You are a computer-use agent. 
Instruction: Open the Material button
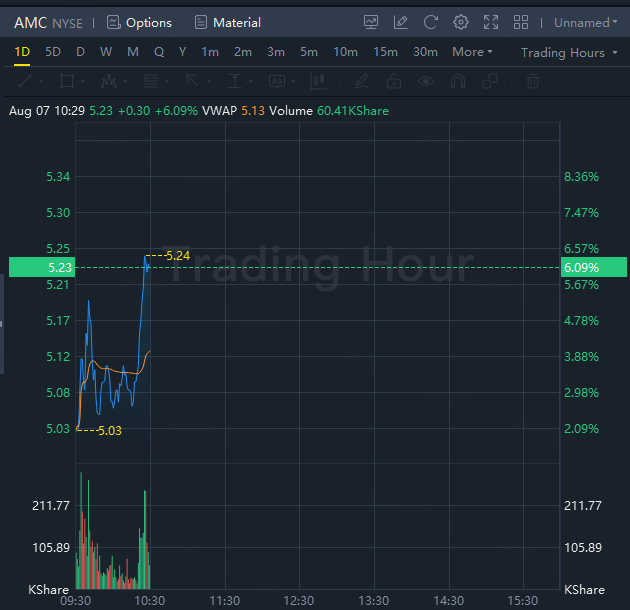(228, 22)
